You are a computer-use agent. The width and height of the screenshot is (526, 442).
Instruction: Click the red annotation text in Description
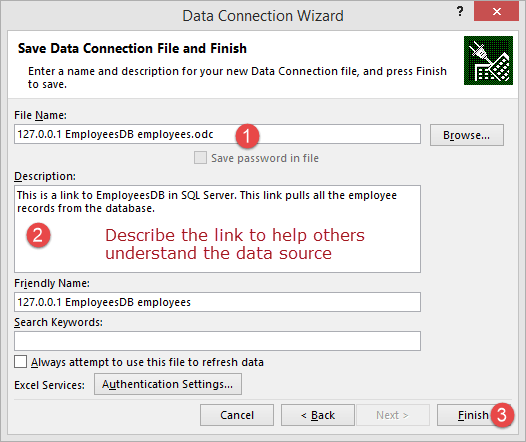pos(235,244)
